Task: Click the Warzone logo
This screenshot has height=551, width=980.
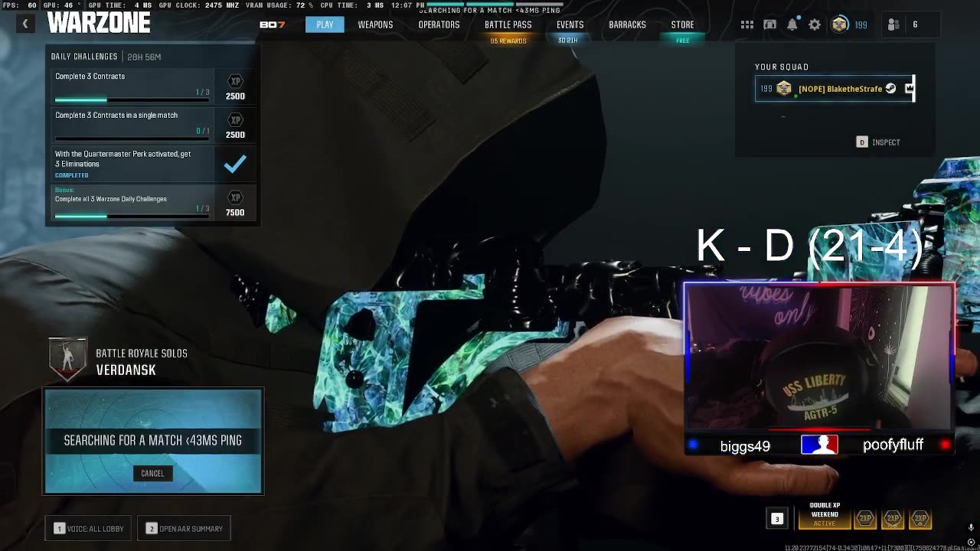Action: [x=99, y=24]
